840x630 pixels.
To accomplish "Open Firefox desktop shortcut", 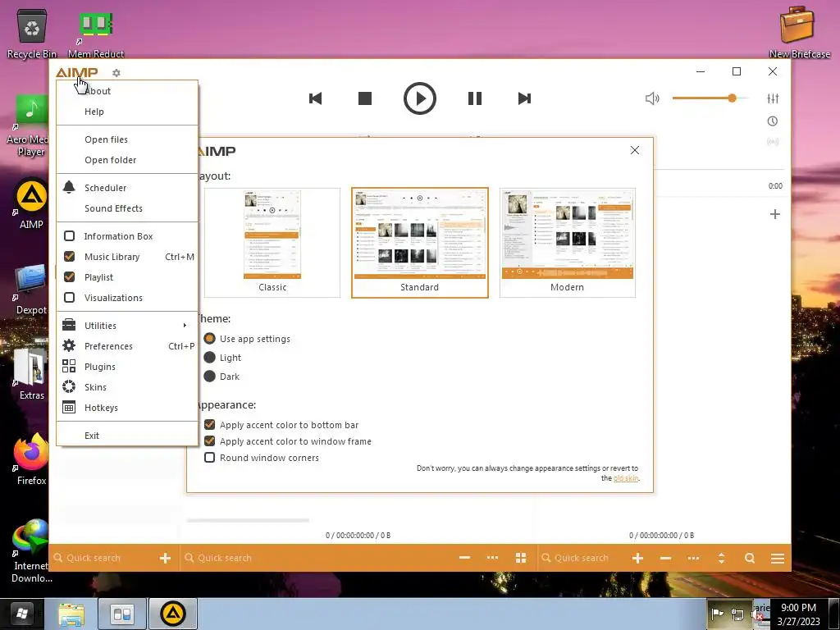I will click(31, 459).
